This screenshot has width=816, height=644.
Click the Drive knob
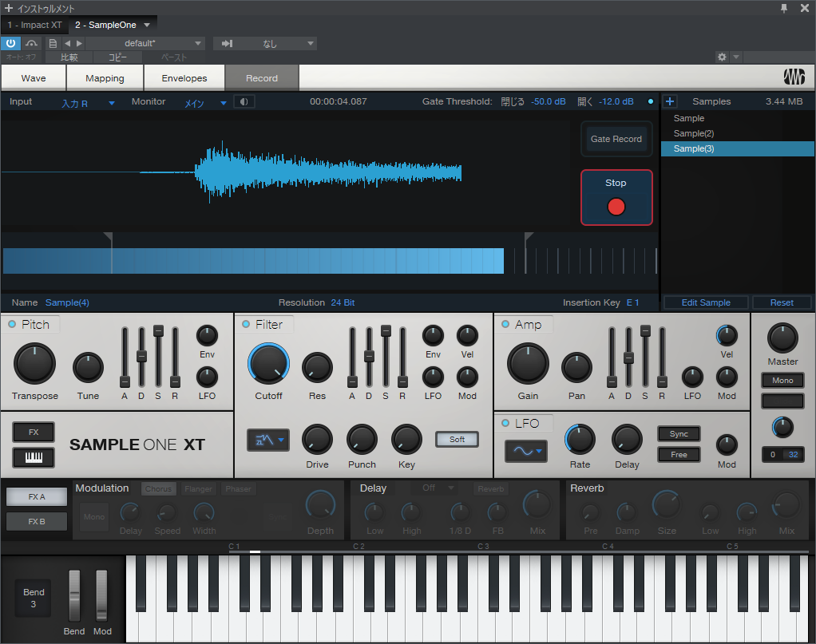(317, 439)
